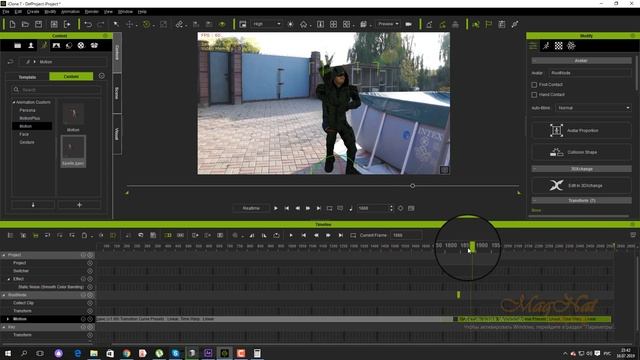Click the Save Project icon
Image resolution: width=640 pixels, height=360 pixels.
[38, 24]
